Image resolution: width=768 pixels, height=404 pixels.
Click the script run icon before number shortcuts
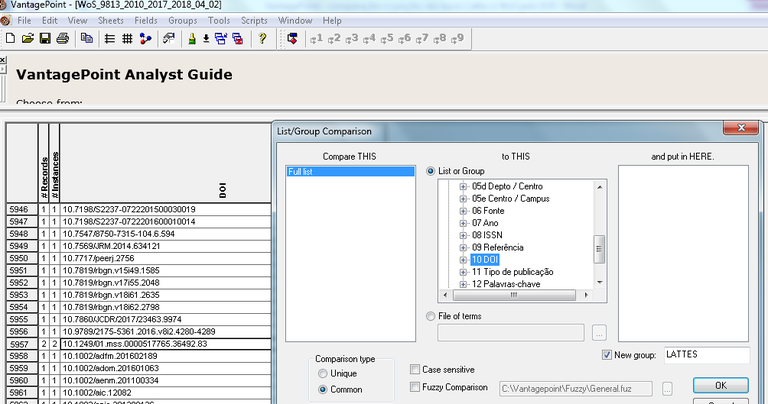tap(292, 38)
